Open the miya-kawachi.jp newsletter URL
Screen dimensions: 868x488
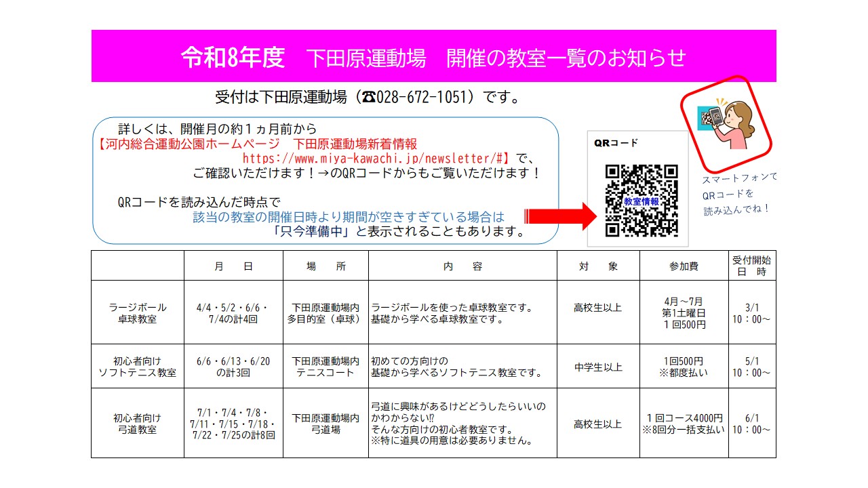click(x=375, y=159)
